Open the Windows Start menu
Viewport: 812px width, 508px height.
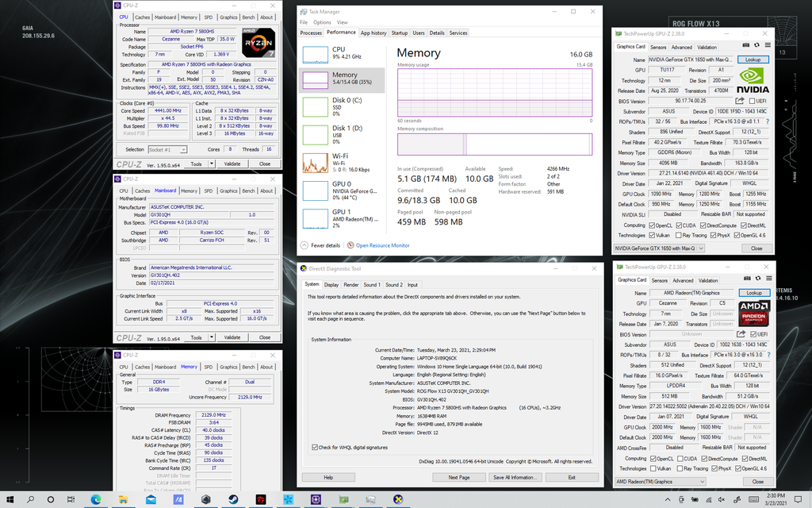pos(10,500)
